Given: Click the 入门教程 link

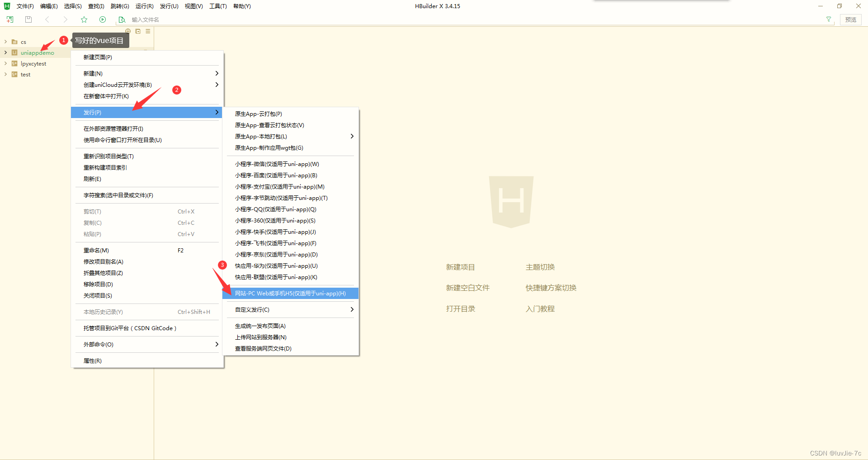Looking at the screenshot, I should pyautogui.click(x=540, y=308).
